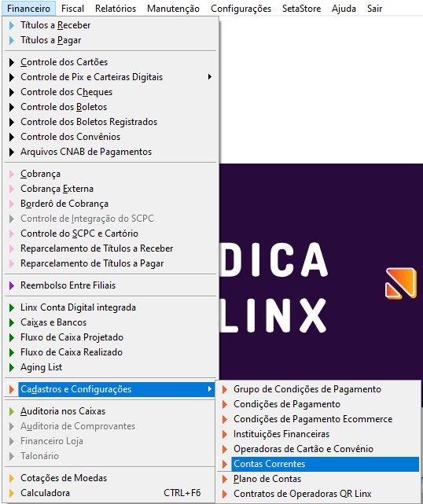Click the black arrow icon beside Controle dos Cartões

[x=12, y=62]
